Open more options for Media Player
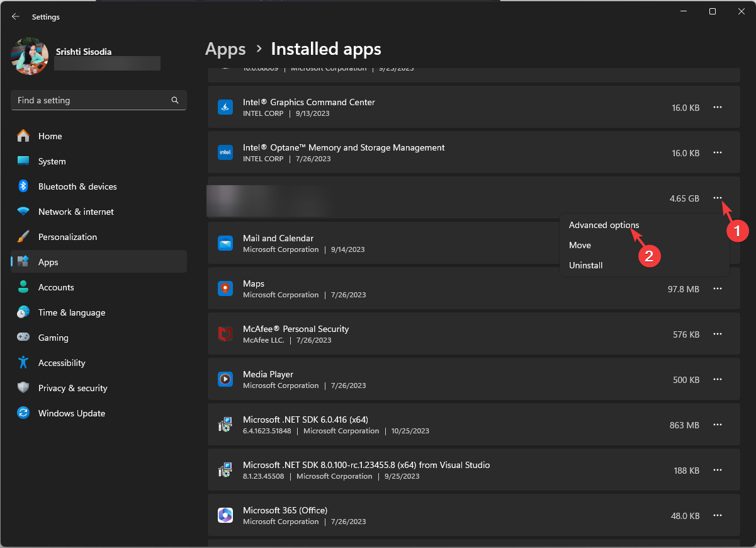This screenshot has height=548, width=756. click(x=717, y=379)
